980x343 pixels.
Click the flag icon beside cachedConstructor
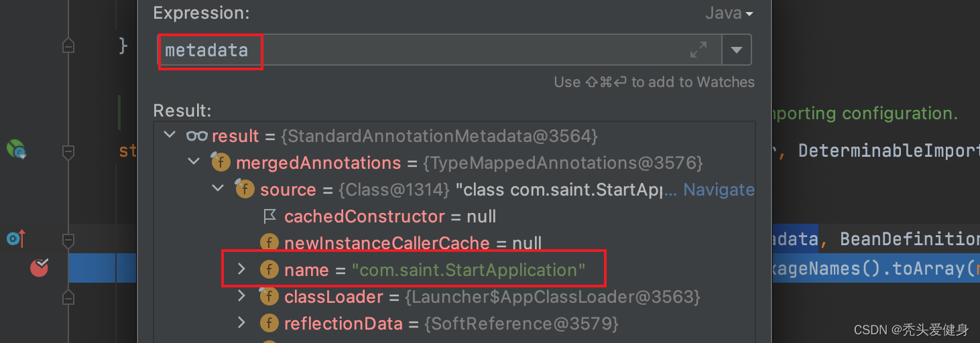269,216
